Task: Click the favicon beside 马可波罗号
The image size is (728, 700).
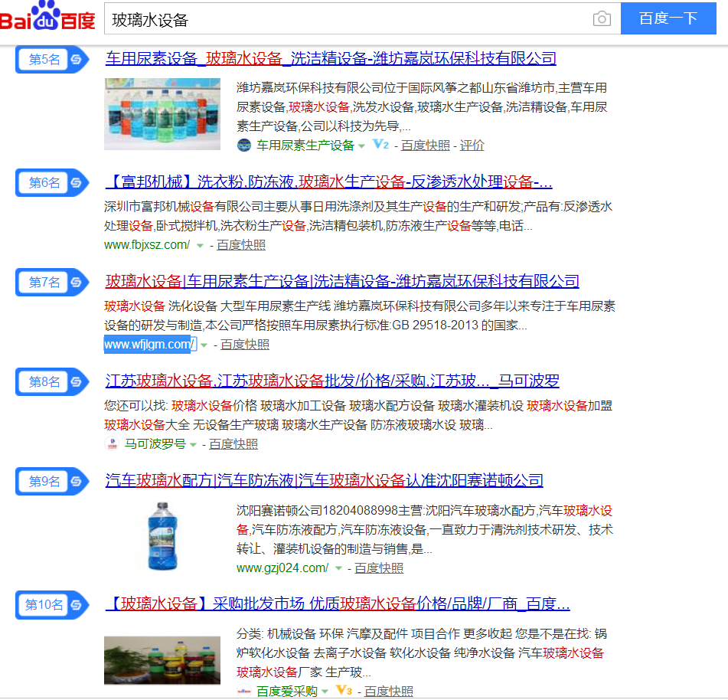Action: (112, 444)
